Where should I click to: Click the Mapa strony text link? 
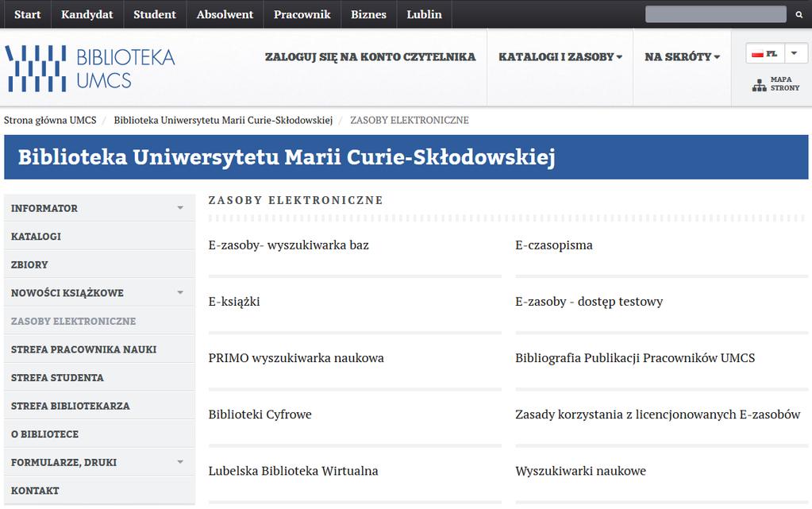784,84
